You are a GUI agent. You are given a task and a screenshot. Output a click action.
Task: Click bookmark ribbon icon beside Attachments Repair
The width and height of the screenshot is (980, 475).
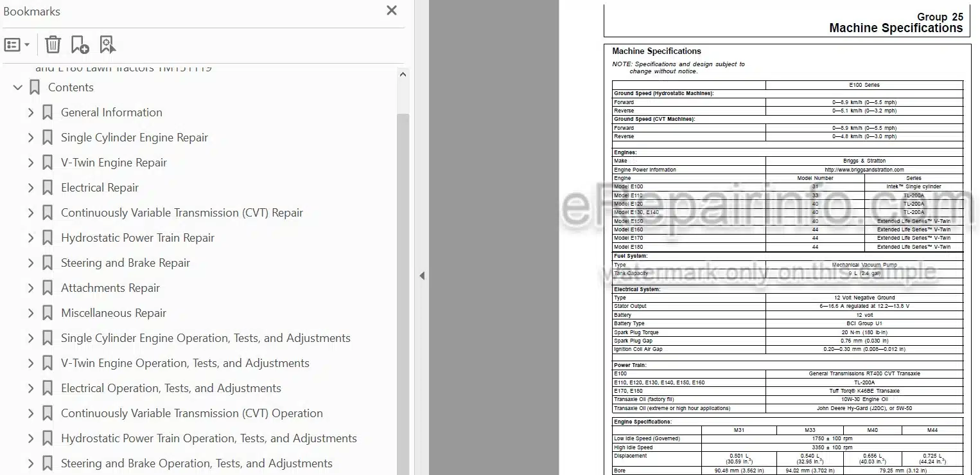[48, 288]
